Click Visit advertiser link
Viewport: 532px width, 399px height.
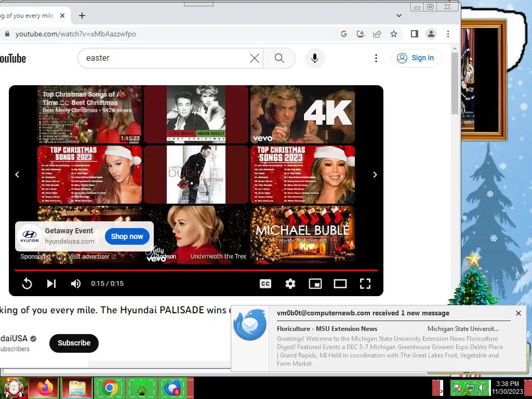(92, 257)
